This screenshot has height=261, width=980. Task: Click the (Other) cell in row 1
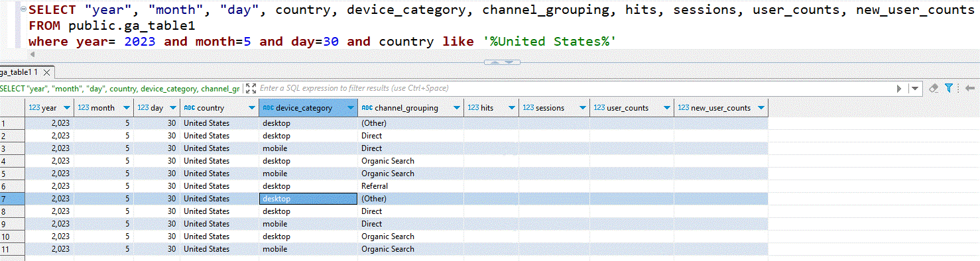tap(411, 123)
